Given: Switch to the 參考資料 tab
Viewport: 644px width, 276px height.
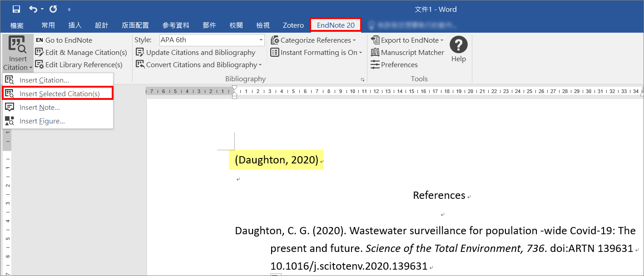Looking at the screenshot, I should pyautogui.click(x=176, y=25).
